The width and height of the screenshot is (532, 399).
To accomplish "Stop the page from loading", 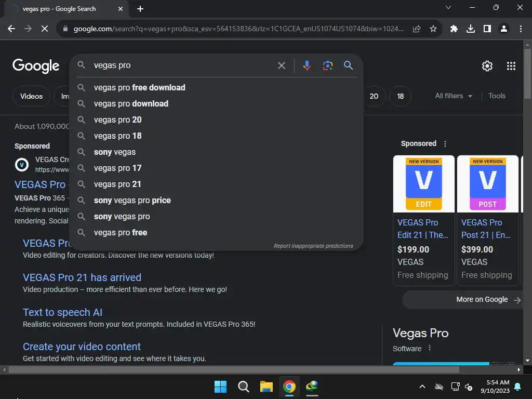I will click(45, 29).
